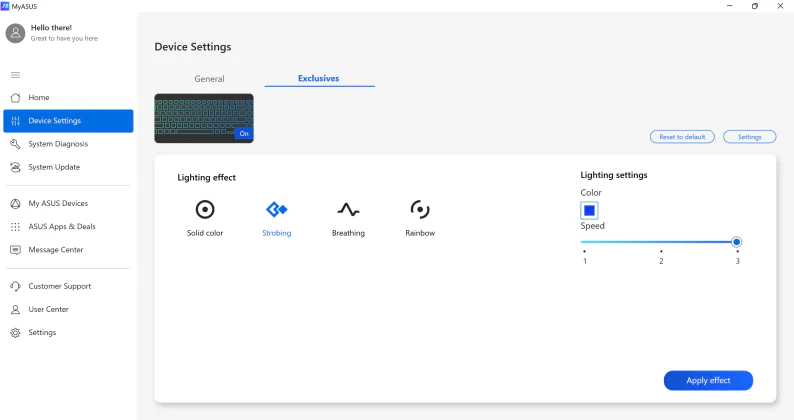Click the Apply effect button
The image size is (794, 420).
click(708, 380)
